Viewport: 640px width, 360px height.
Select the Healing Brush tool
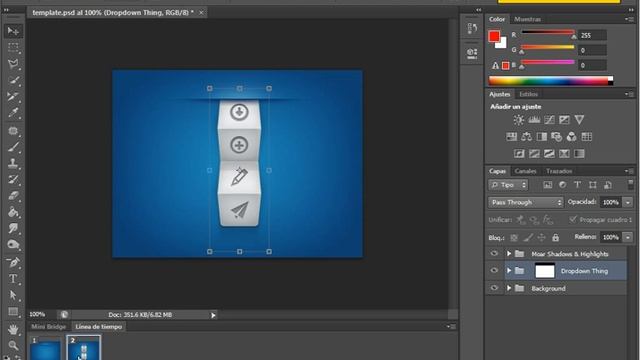point(13,131)
